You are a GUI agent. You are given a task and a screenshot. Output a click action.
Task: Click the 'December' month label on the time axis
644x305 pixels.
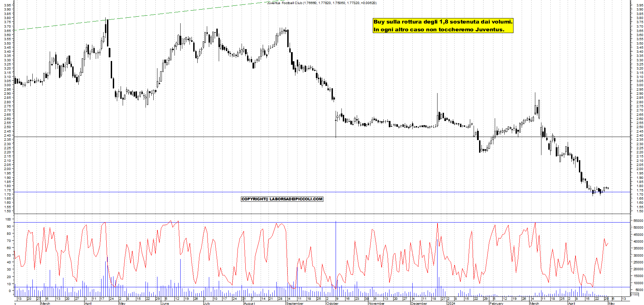(x=419, y=303)
